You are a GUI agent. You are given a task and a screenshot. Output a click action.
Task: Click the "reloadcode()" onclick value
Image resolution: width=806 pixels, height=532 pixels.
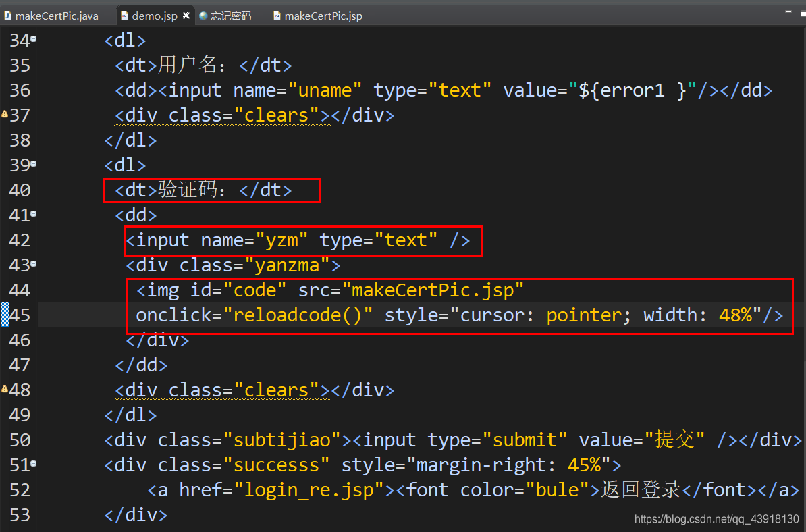[x=298, y=315]
